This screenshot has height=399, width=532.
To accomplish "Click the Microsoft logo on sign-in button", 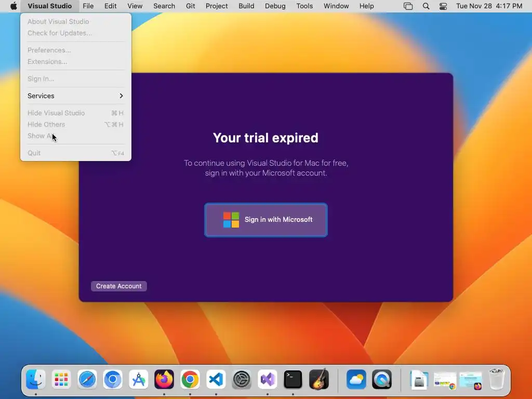I will point(231,220).
